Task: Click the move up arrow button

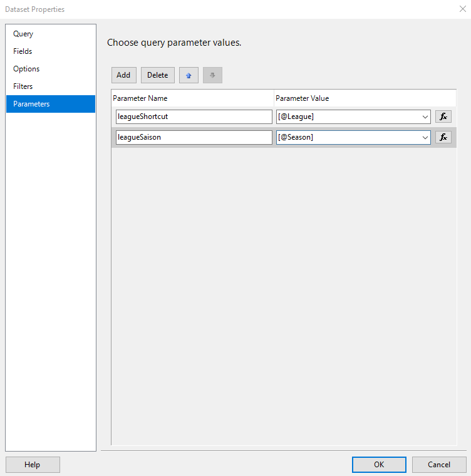Action: (x=189, y=75)
